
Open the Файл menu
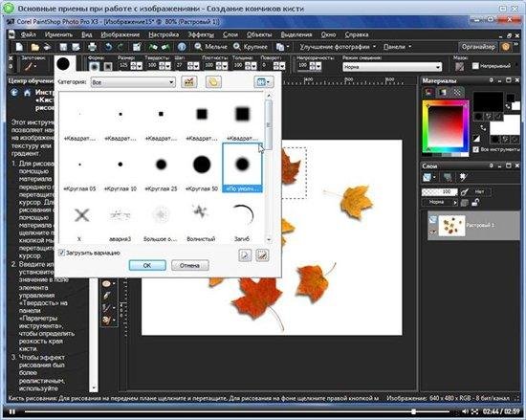click(28, 34)
